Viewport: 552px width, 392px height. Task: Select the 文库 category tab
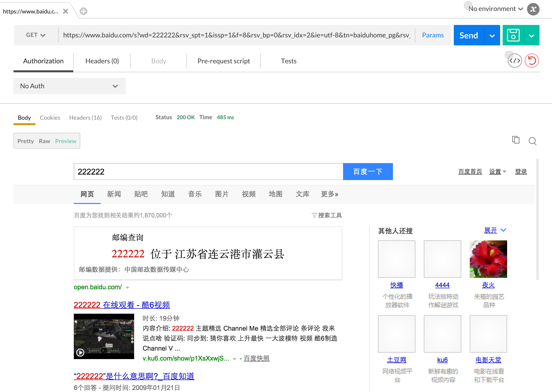(302, 194)
